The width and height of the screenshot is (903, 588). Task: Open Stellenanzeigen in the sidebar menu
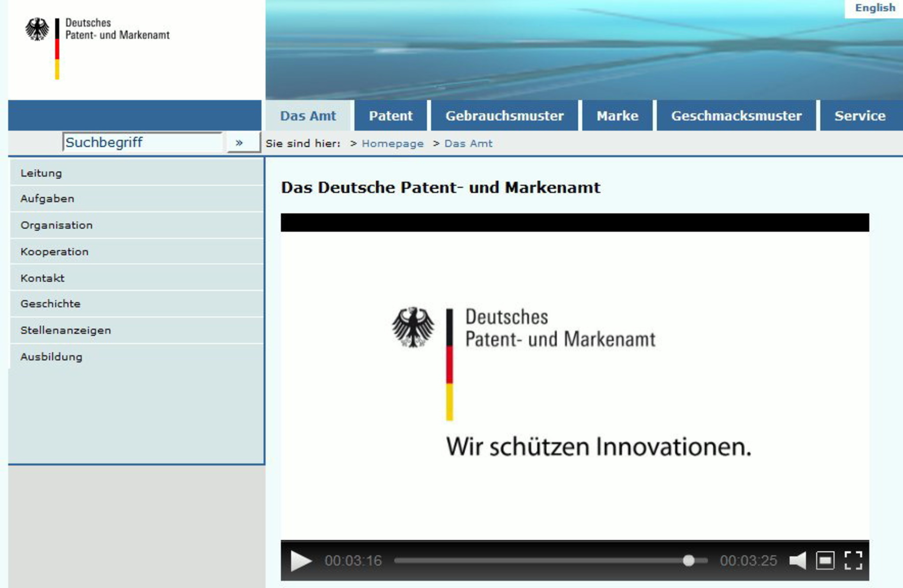pos(66,330)
